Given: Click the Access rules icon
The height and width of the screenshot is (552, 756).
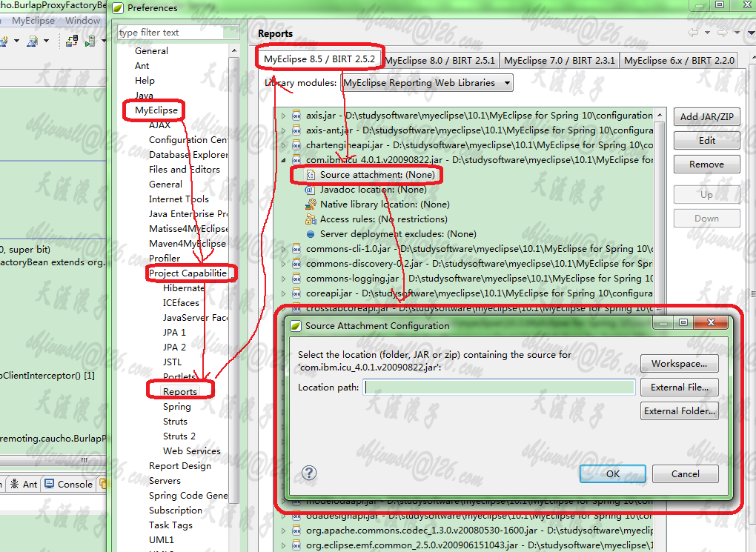Looking at the screenshot, I should click(311, 219).
